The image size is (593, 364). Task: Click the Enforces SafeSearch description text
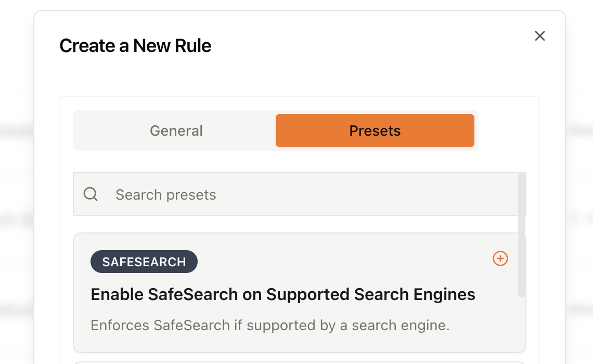click(x=270, y=326)
